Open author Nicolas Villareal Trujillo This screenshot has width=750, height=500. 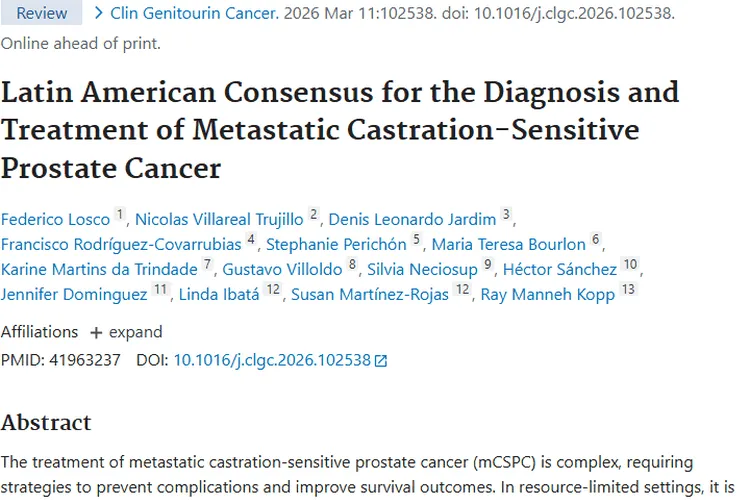[x=219, y=218]
